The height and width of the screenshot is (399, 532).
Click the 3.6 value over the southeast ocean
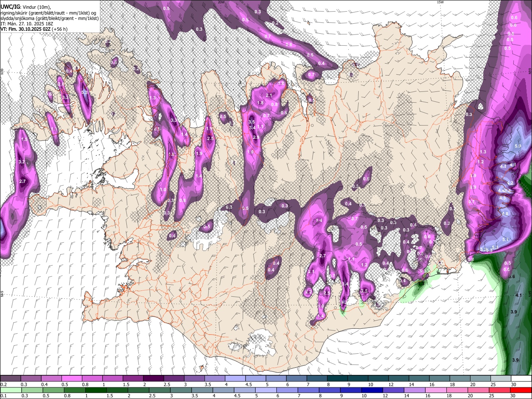(512, 276)
